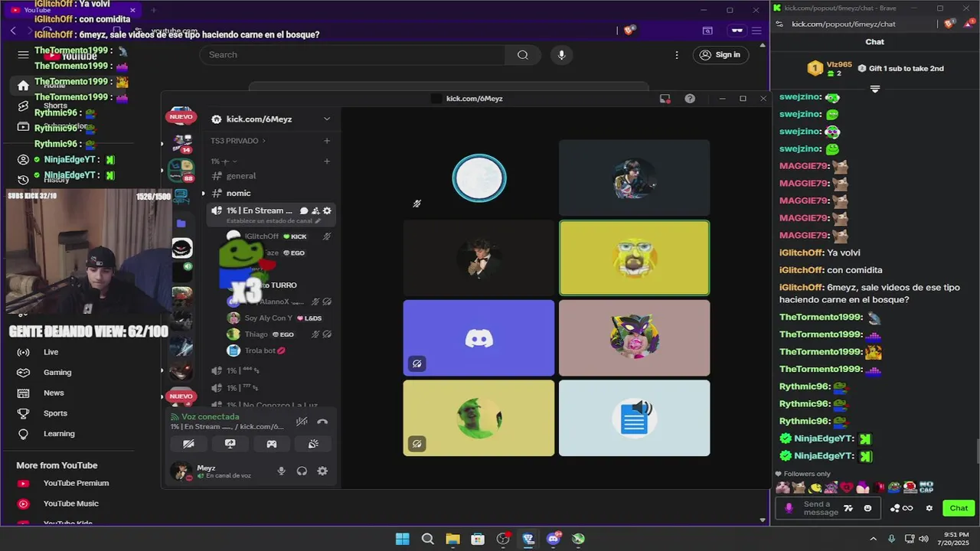This screenshot has height=551, width=980.
Task: Collapse the gift-sub leaderboard in Kick chat
Action: tap(875, 89)
